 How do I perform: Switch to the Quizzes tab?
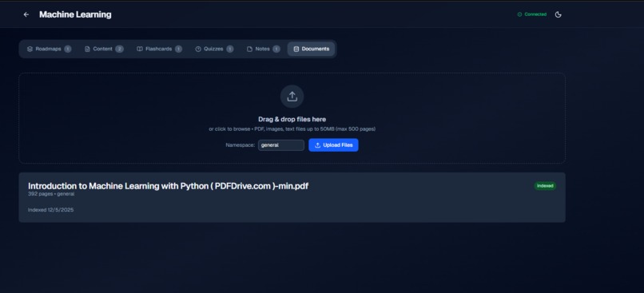click(x=214, y=49)
